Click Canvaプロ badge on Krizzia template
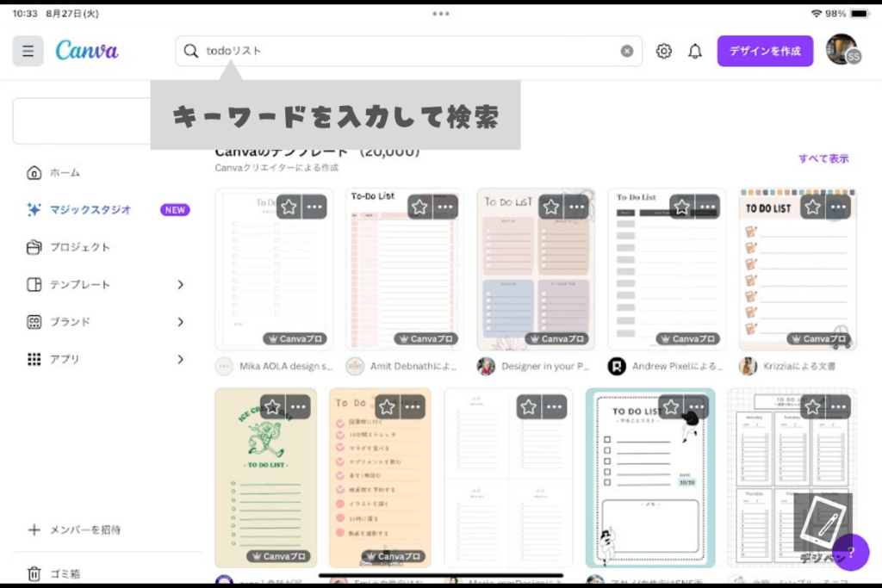 point(819,339)
